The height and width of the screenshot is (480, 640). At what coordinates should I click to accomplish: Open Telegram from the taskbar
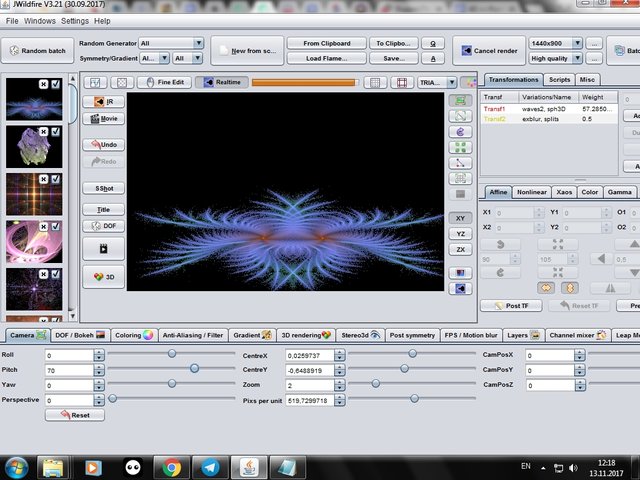pos(208,467)
